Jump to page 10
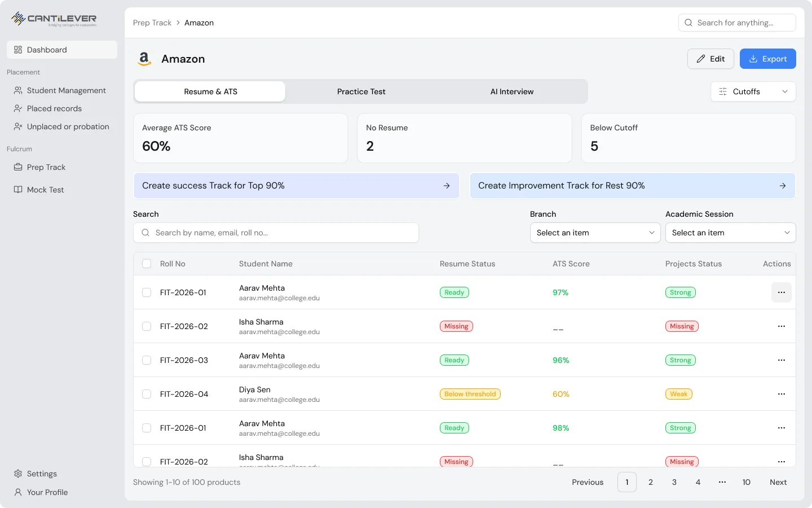Image resolution: width=812 pixels, height=508 pixels. click(x=746, y=482)
